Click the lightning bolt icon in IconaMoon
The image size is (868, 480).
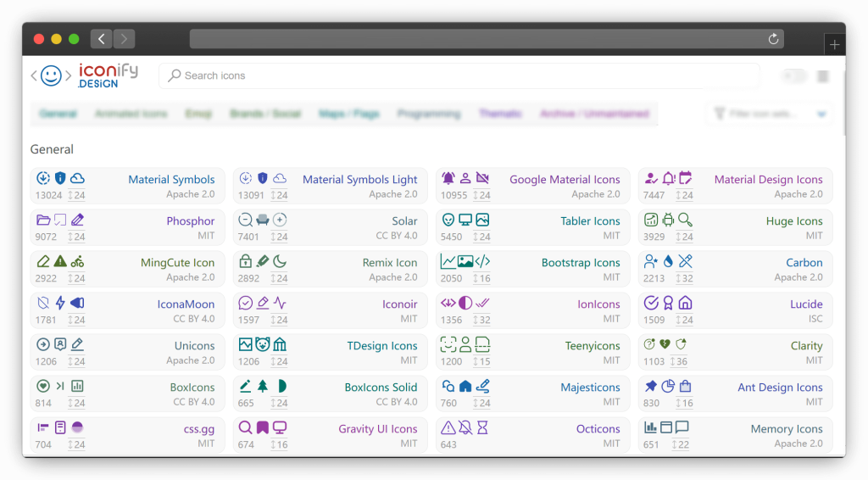[x=60, y=303]
